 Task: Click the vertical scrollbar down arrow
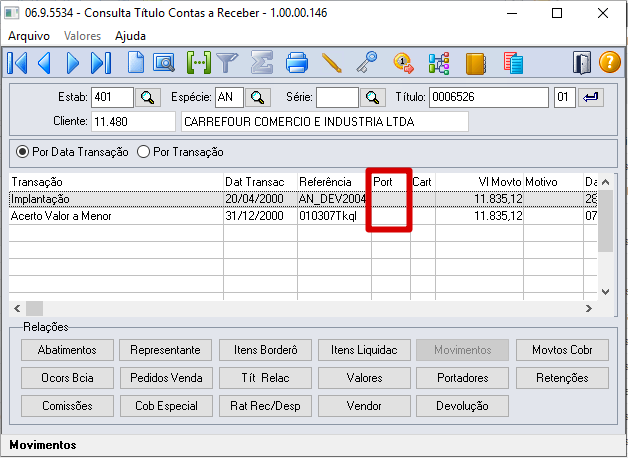tap(606, 291)
